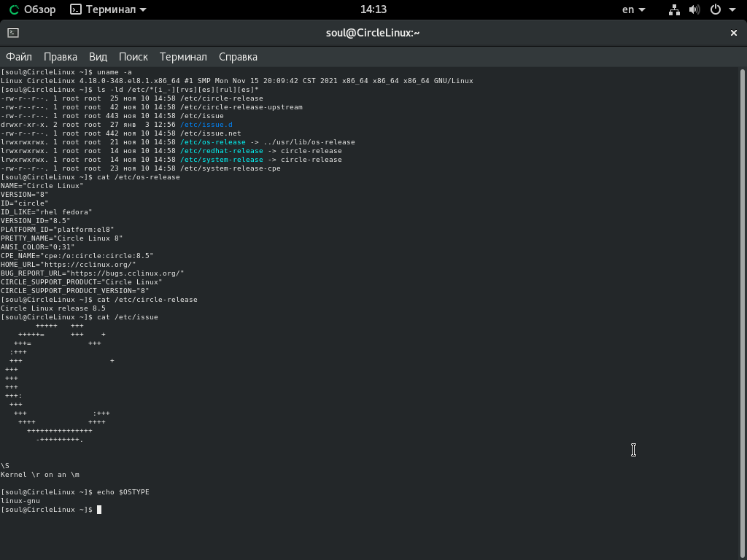Click the window title soul@CircleLinux:~
The width and height of the screenshot is (747, 560).
point(373,33)
